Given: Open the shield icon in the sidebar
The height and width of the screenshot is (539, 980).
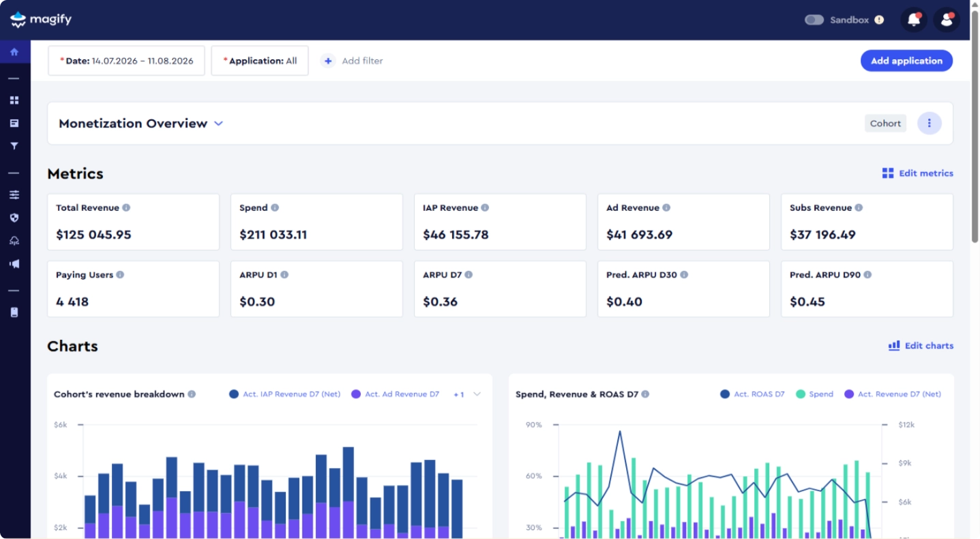Looking at the screenshot, I should 14,218.
